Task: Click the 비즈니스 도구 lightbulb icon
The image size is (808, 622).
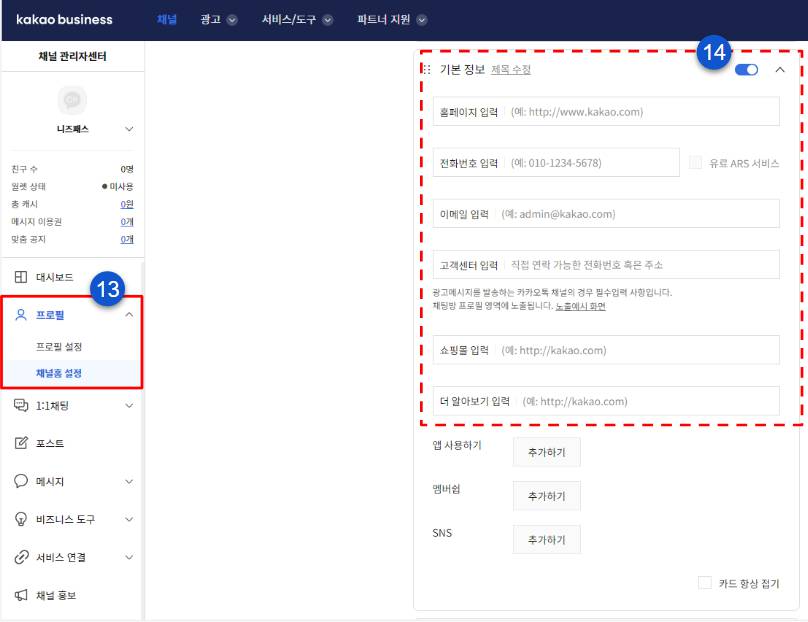Action: pyautogui.click(x=21, y=519)
